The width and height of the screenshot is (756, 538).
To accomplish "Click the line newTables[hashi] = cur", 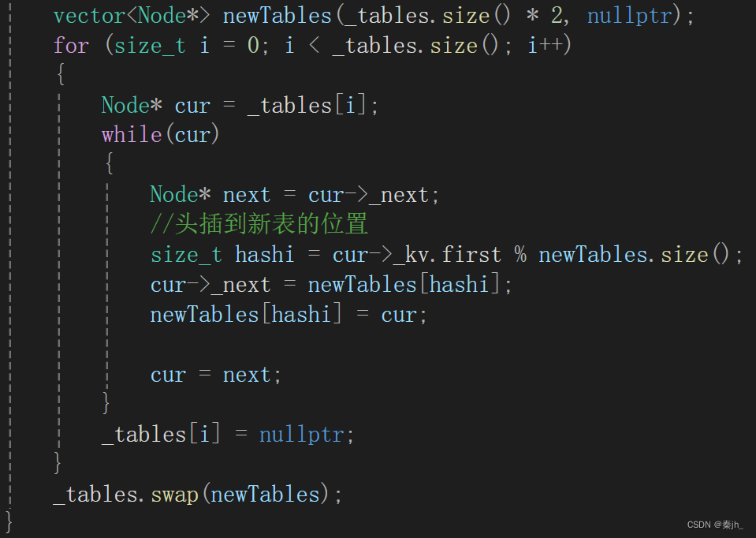I will click(289, 315).
